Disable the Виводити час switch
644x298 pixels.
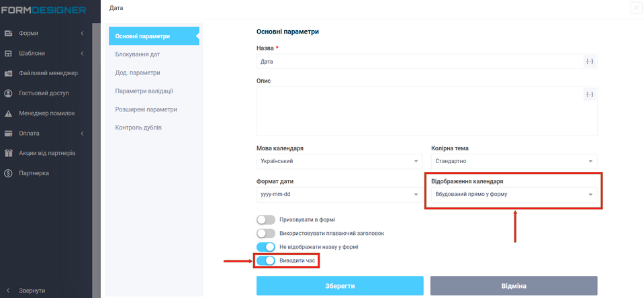click(266, 260)
